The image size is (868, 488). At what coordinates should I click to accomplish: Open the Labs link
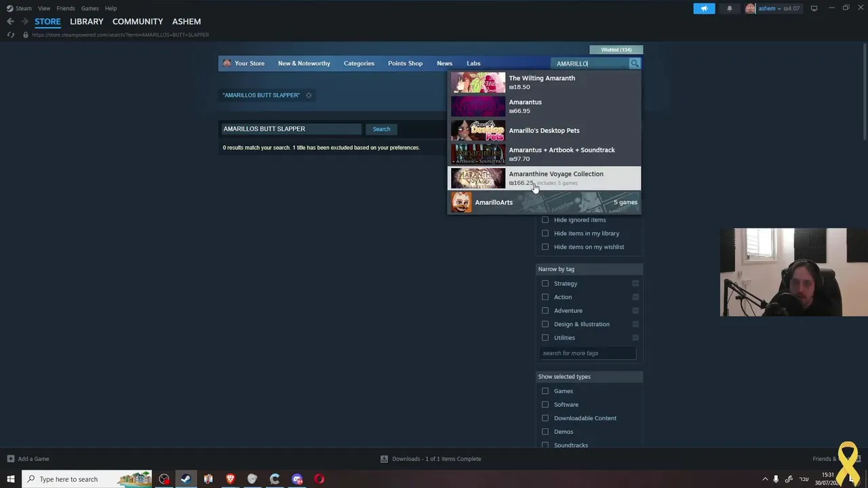473,64
